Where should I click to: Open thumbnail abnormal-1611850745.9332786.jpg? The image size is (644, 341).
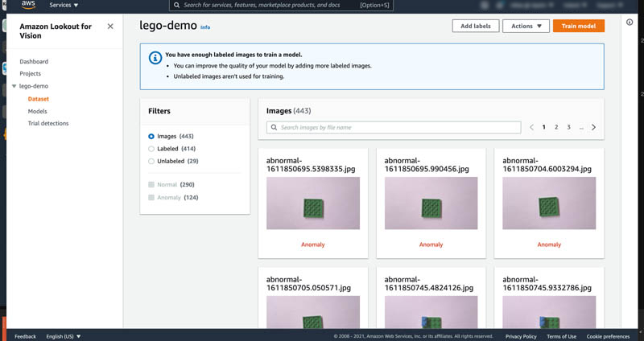(549, 312)
